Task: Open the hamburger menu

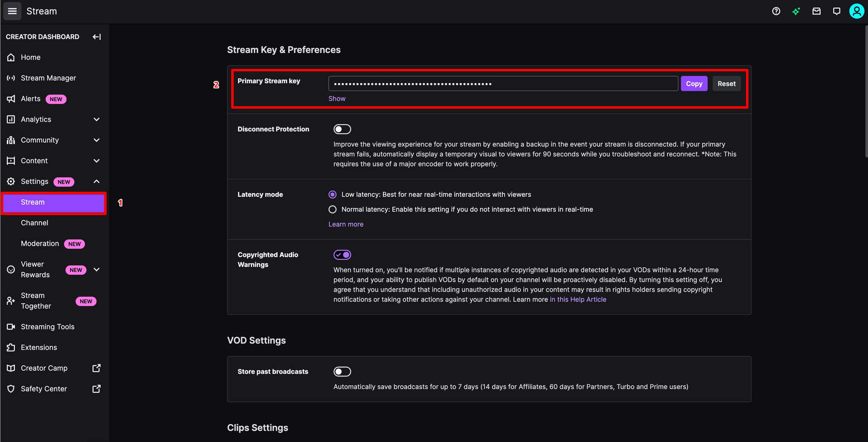Action: [x=12, y=11]
